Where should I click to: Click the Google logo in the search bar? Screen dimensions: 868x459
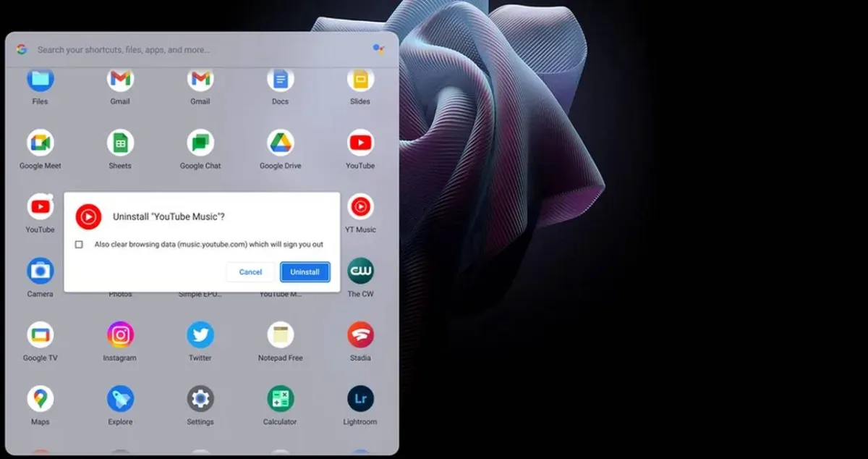pos(22,49)
